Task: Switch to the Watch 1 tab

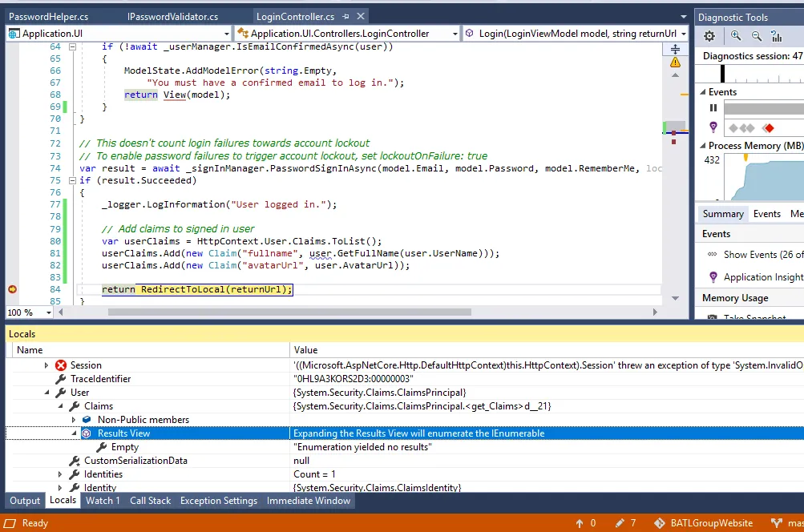Action: (x=103, y=500)
